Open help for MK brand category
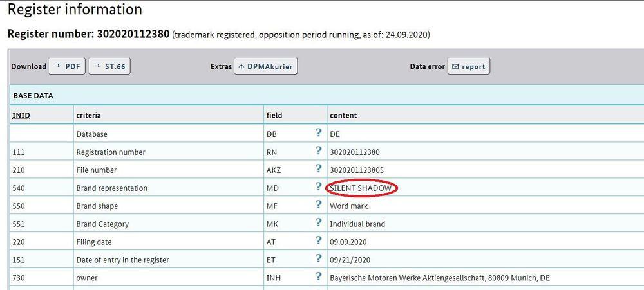The image size is (644, 290). click(x=318, y=223)
